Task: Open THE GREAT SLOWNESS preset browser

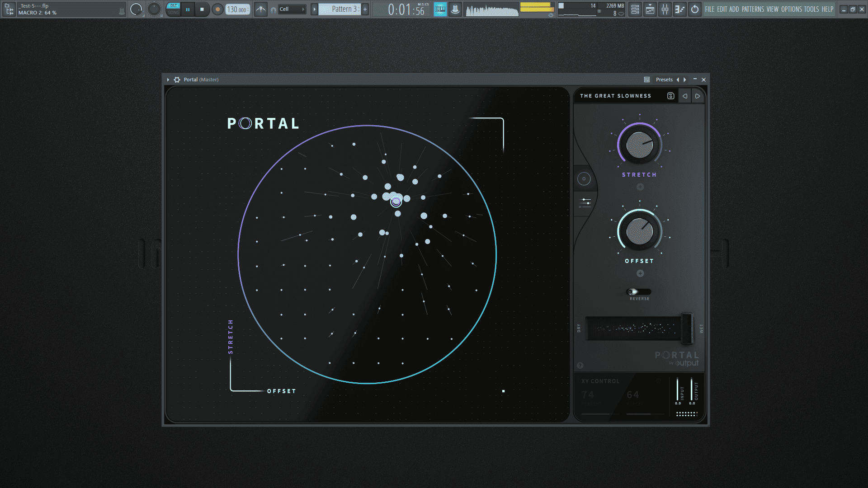Action: pos(616,96)
